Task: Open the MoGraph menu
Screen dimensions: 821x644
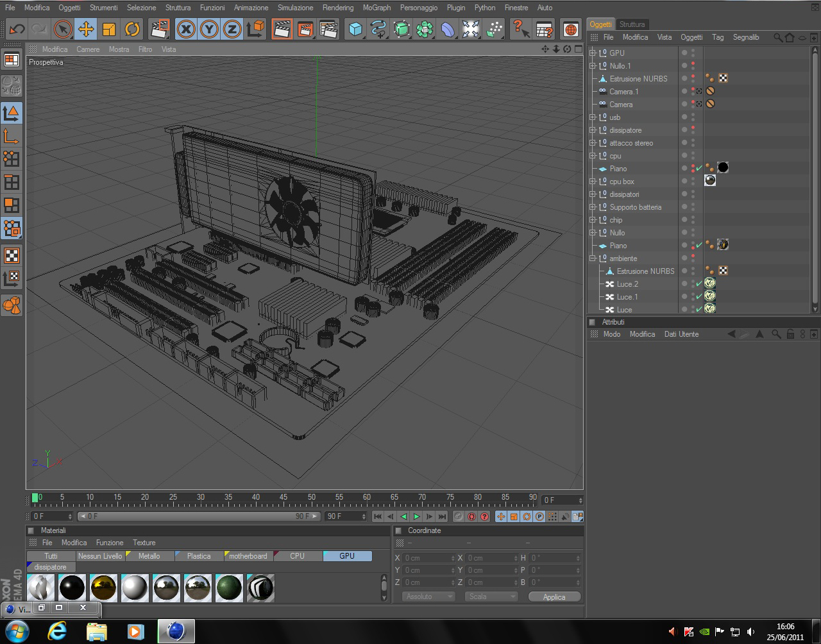Action: [377, 8]
